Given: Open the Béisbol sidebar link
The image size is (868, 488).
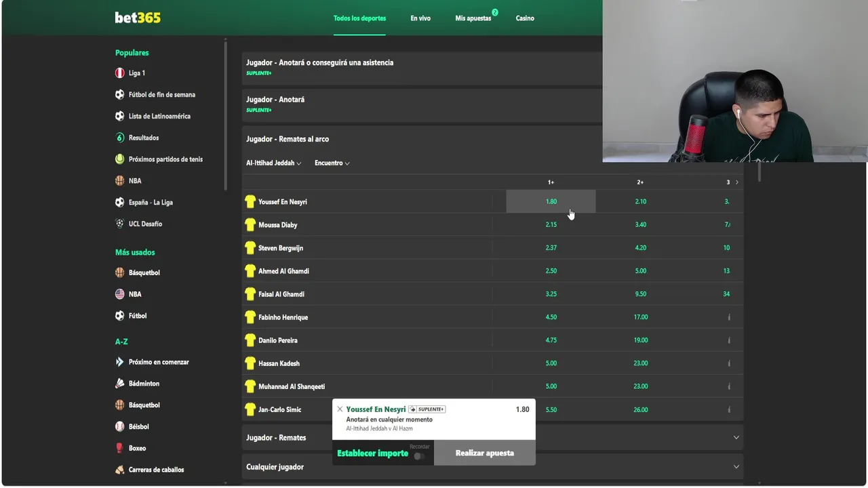Looking at the screenshot, I should click(x=138, y=427).
